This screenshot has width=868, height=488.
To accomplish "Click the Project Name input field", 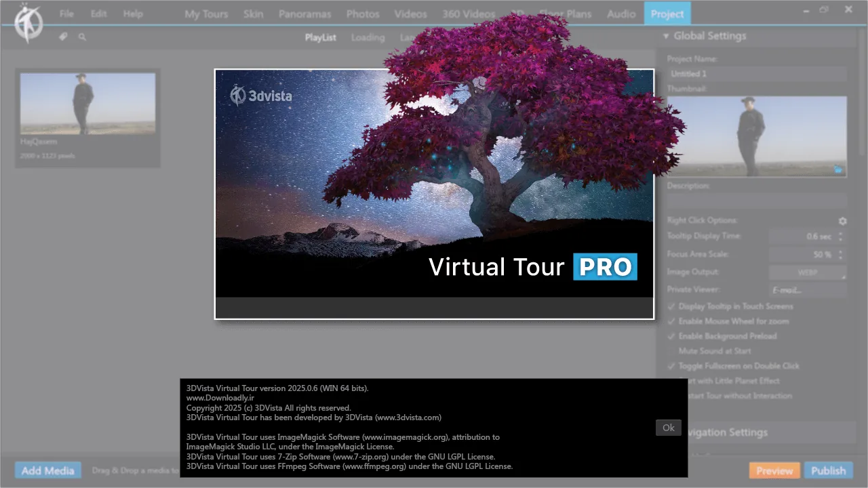I will pyautogui.click(x=757, y=74).
